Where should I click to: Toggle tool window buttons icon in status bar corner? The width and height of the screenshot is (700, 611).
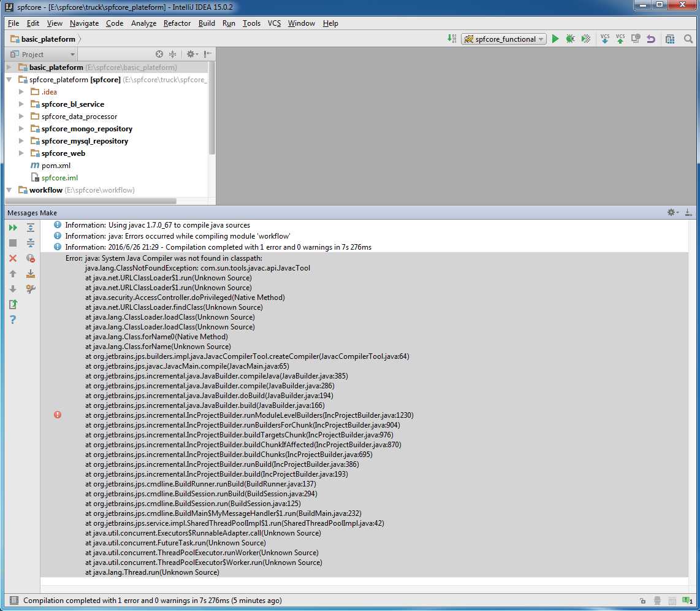click(14, 601)
